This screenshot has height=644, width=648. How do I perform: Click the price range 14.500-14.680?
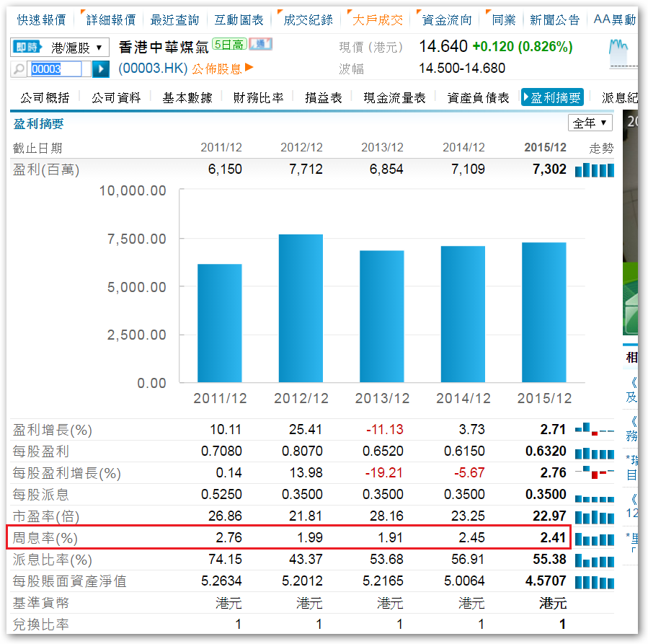[462, 69]
